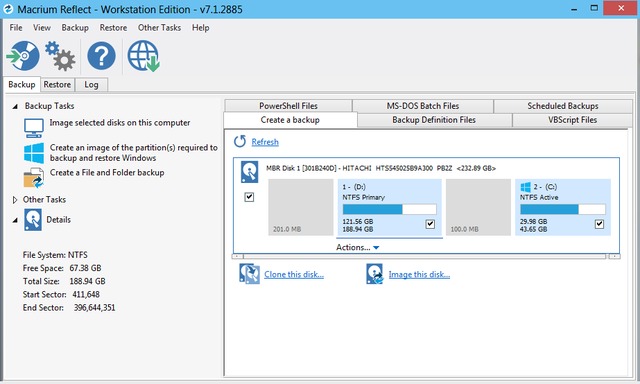Switch to the Restore tab
This screenshot has width=640, height=384.
coord(58,84)
